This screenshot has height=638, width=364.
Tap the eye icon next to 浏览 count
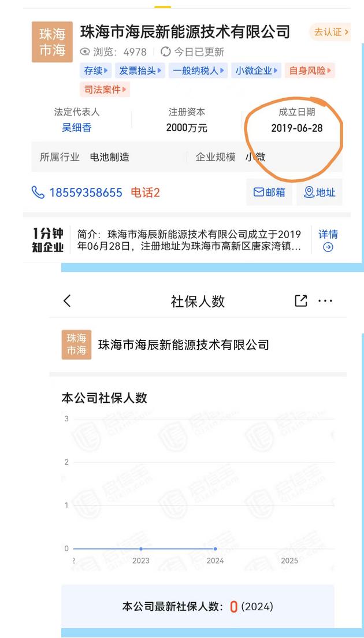84,51
